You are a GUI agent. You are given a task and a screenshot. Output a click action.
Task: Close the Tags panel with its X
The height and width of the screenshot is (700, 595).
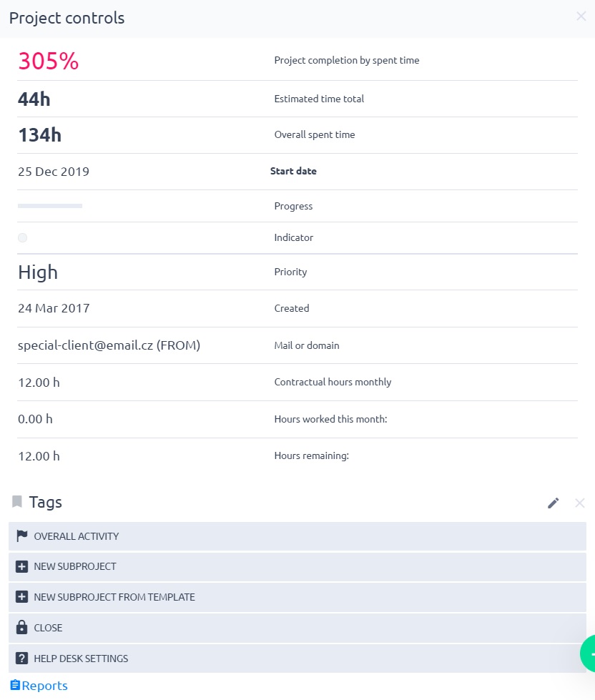[580, 503]
